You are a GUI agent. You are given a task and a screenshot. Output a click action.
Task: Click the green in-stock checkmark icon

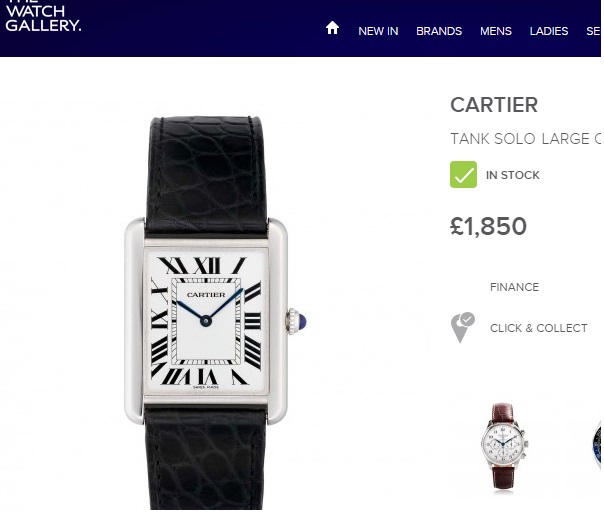463,175
